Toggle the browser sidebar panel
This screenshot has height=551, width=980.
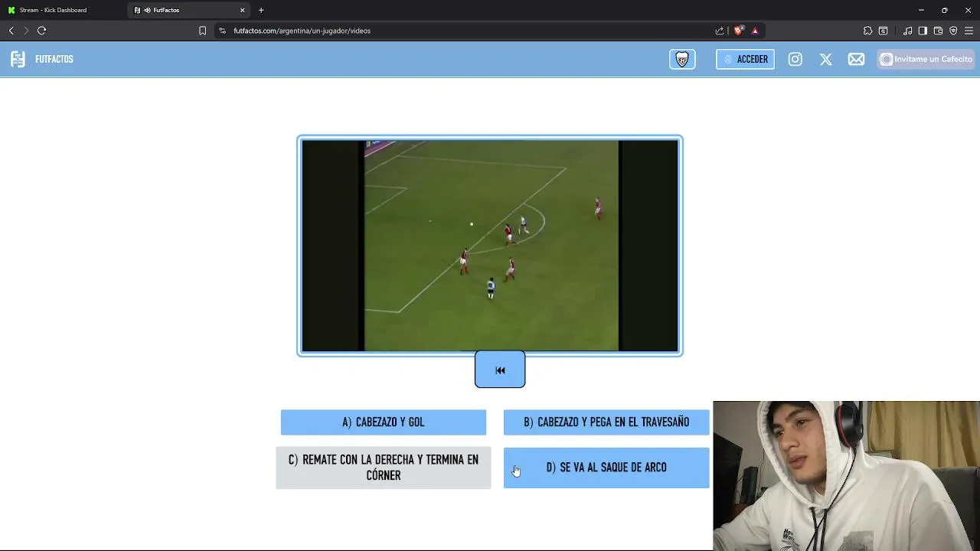[923, 31]
